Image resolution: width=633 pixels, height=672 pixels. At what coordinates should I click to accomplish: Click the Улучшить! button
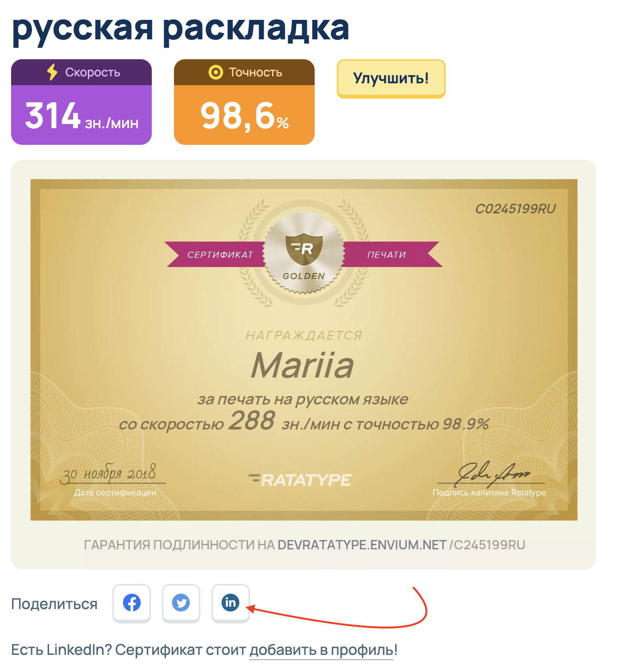tap(391, 79)
